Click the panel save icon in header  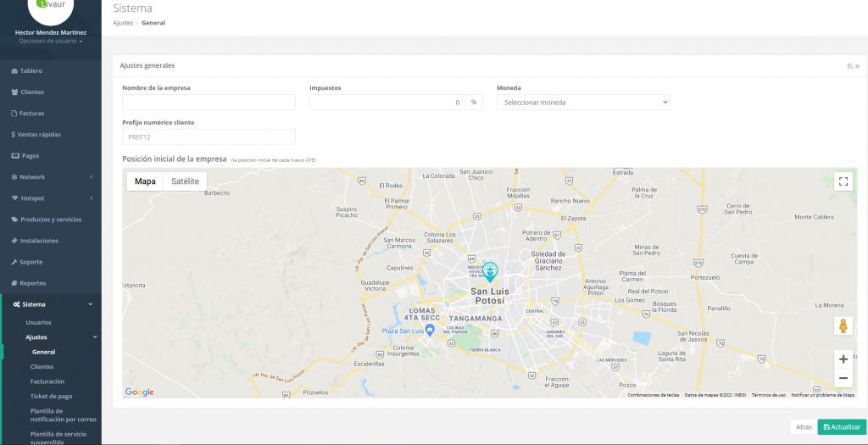(849, 66)
